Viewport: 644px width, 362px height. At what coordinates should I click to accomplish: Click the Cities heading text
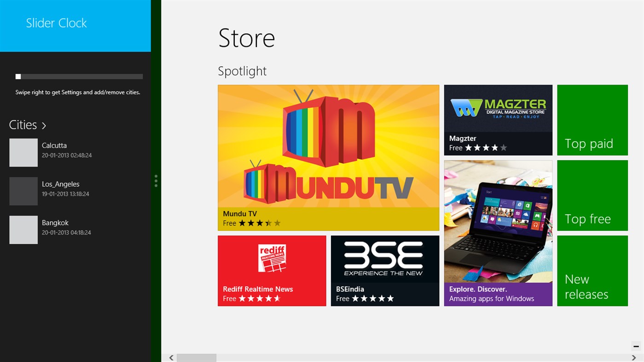coord(23,125)
